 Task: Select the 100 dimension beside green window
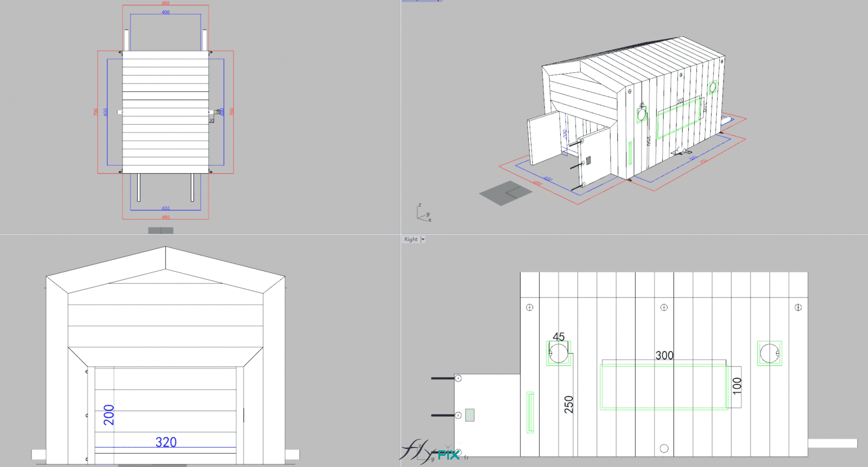pyautogui.click(x=737, y=386)
